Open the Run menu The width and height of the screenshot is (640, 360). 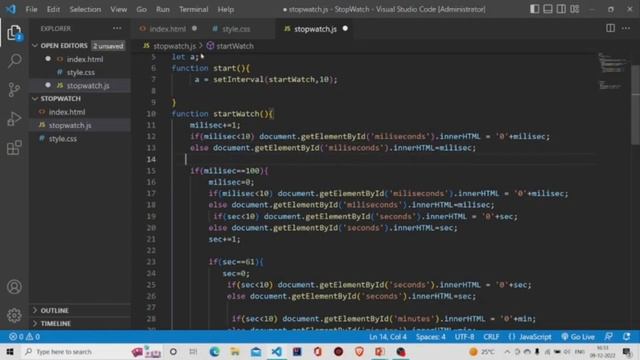tap(162, 9)
